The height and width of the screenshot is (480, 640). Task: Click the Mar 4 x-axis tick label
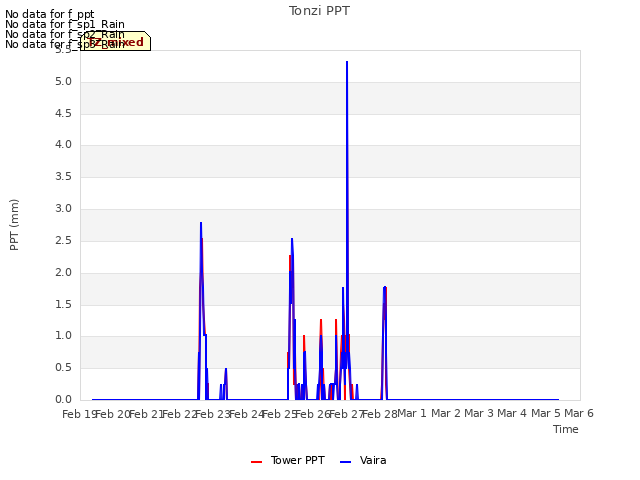point(512,413)
